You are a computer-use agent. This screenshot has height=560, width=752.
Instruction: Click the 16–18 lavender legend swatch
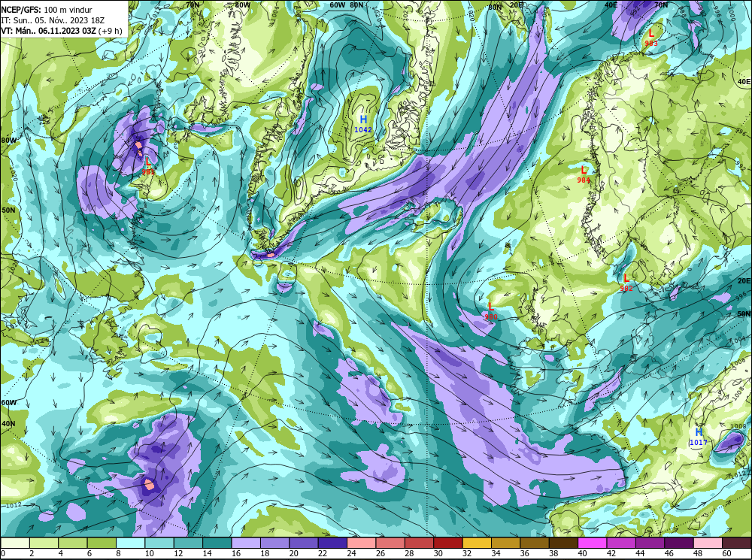pos(246,543)
